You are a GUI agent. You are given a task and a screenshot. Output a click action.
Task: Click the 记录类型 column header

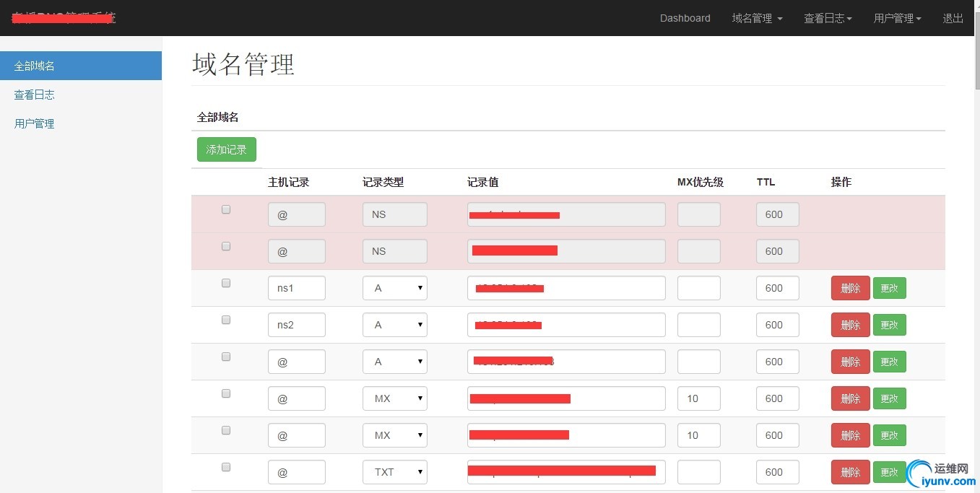click(x=383, y=183)
